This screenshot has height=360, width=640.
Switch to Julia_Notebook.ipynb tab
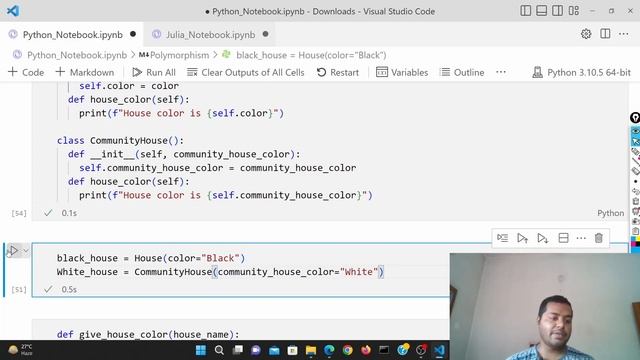211,35
